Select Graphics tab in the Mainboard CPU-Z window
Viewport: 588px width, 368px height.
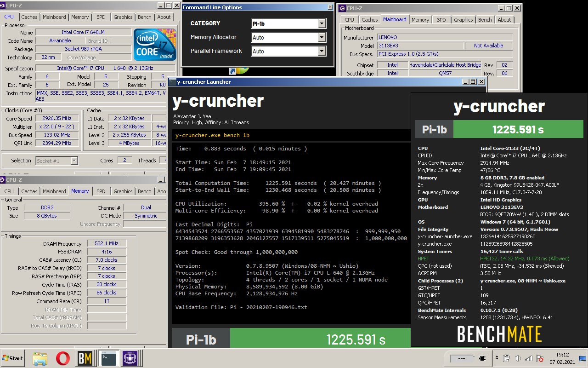[x=463, y=20]
